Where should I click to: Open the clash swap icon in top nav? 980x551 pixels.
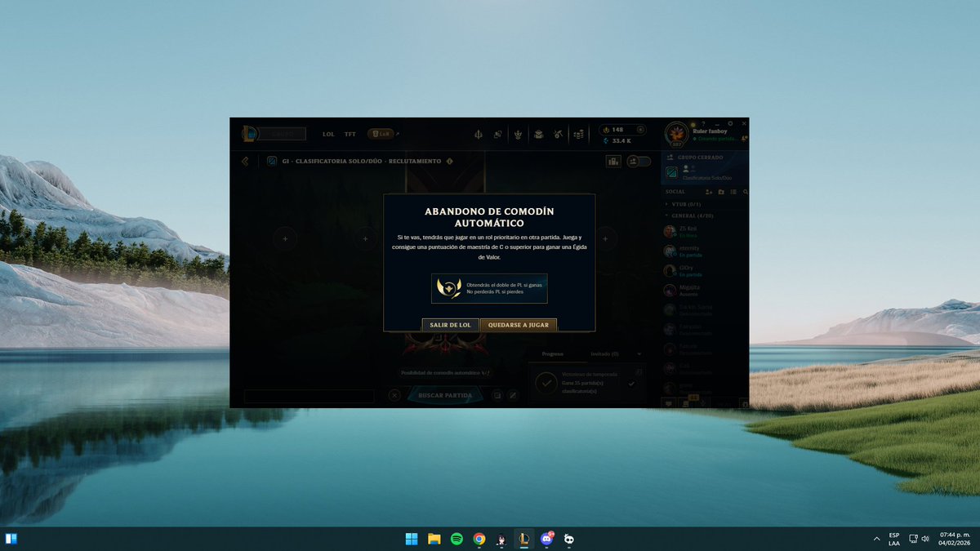(497, 135)
